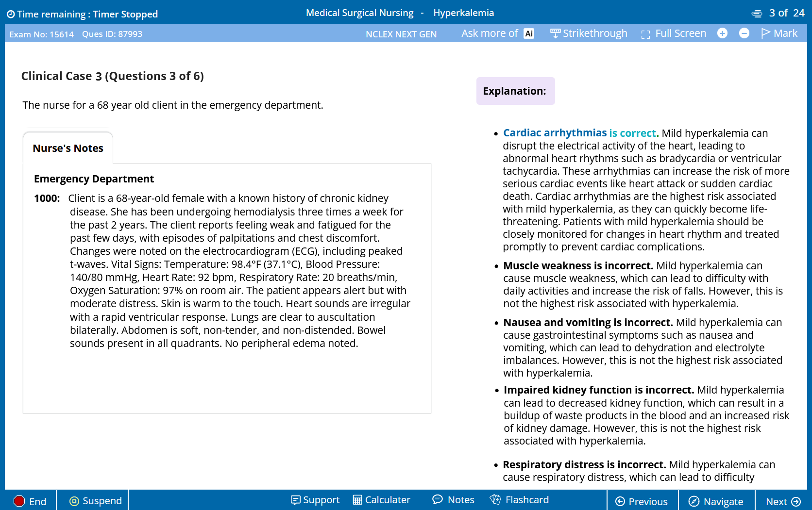Open the Navigate question list
This screenshot has height=510, width=812.
716,501
